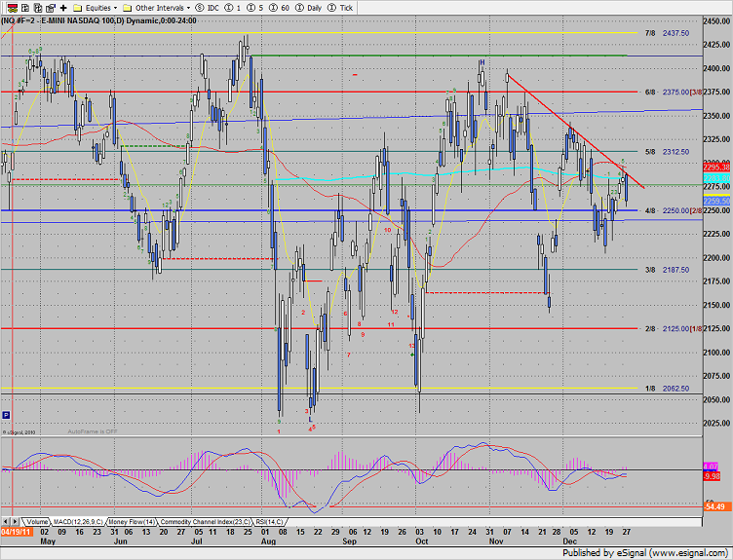Click the AutoFrame is OFF text
The width and height of the screenshot is (733, 560).
[x=93, y=431]
